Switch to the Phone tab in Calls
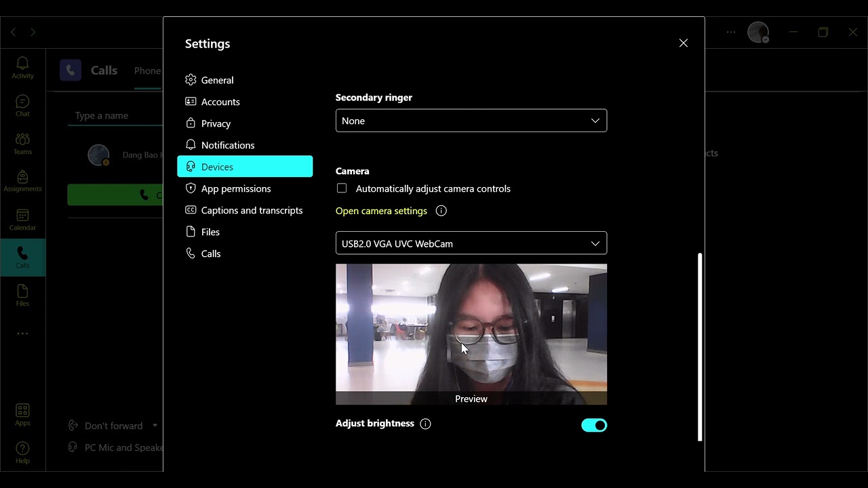The image size is (868, 488). [148, 70]
